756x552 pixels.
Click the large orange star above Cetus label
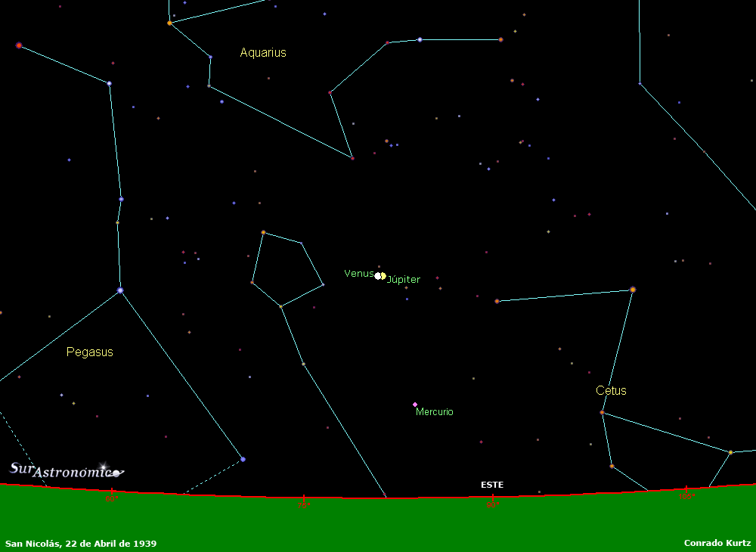click(633, 290)
